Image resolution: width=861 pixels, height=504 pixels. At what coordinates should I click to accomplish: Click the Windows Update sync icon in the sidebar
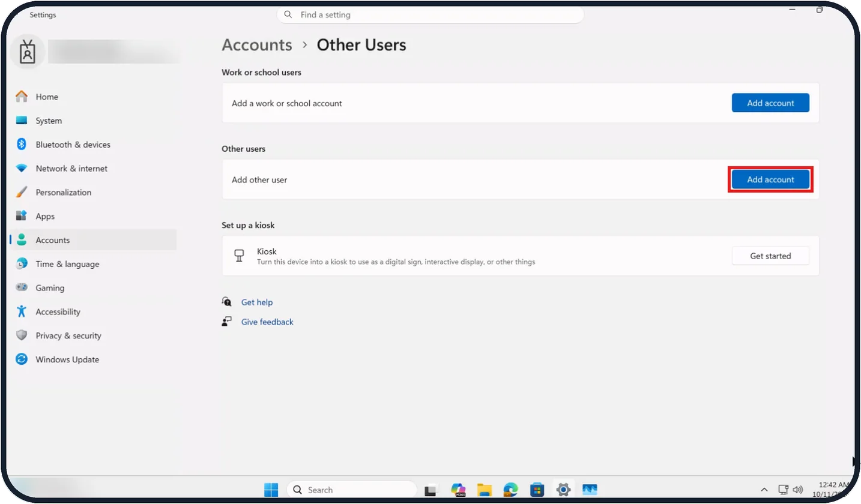click(x=22, y=359)
